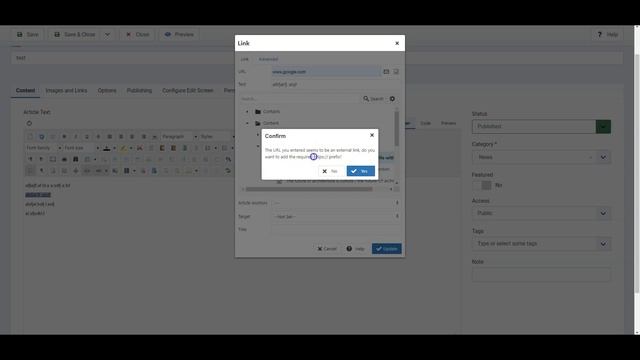Screen dimensions: 640x360
Task: Click Cancel in the Link dialog
Action: [327, 249]
